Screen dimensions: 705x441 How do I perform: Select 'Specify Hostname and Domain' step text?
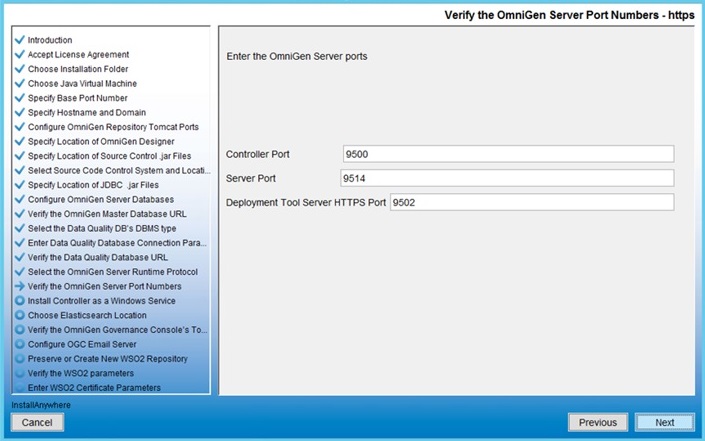pos(87,112)
